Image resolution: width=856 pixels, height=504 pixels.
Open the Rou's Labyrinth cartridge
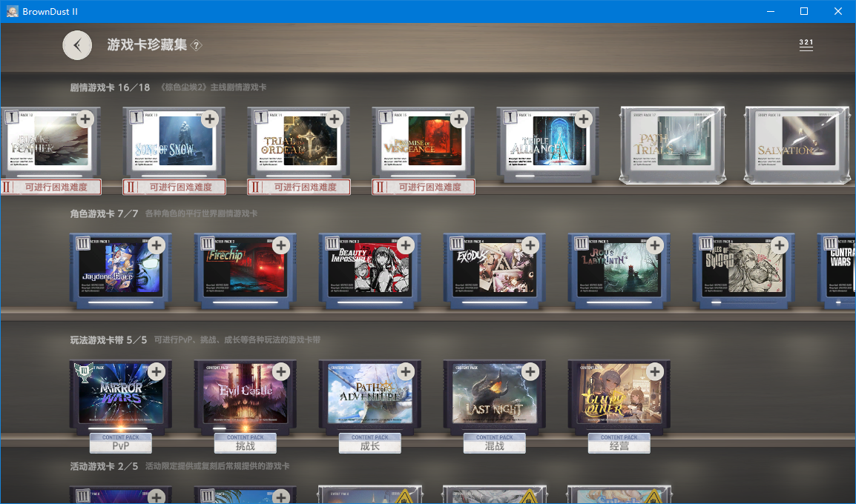pos(619,271)
